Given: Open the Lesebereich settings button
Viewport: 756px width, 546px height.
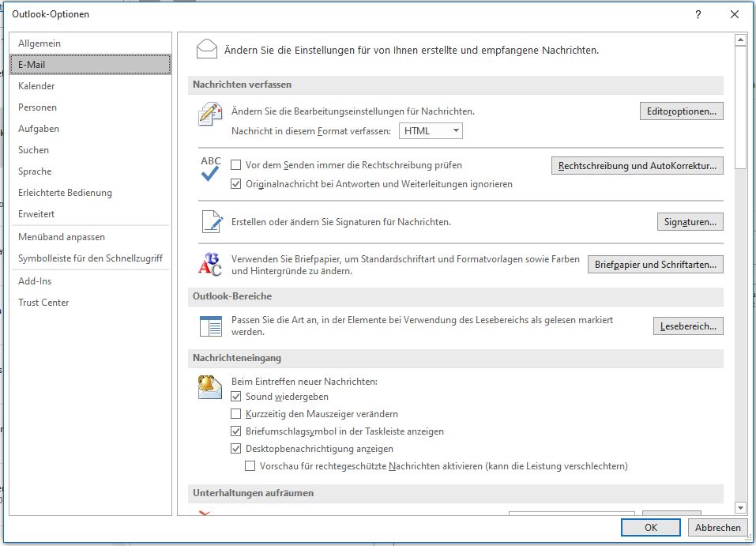Looking at the screenshot, I should point(688,326).
